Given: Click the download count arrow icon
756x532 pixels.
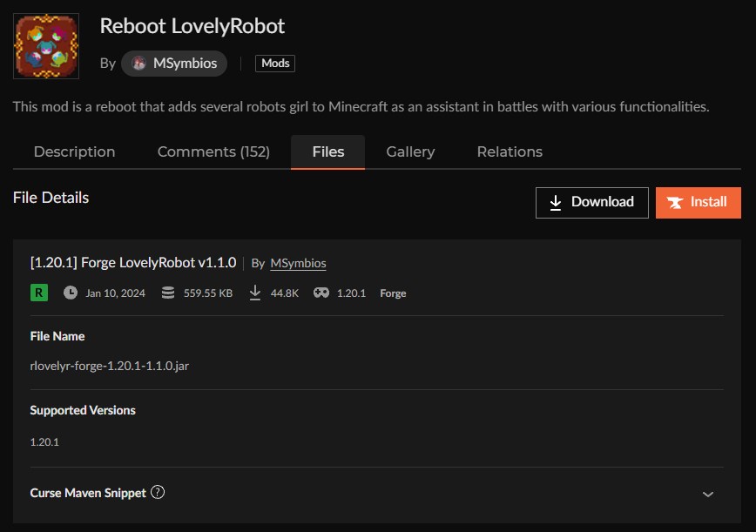Looking at the screenshot, I should pos(255,293).
